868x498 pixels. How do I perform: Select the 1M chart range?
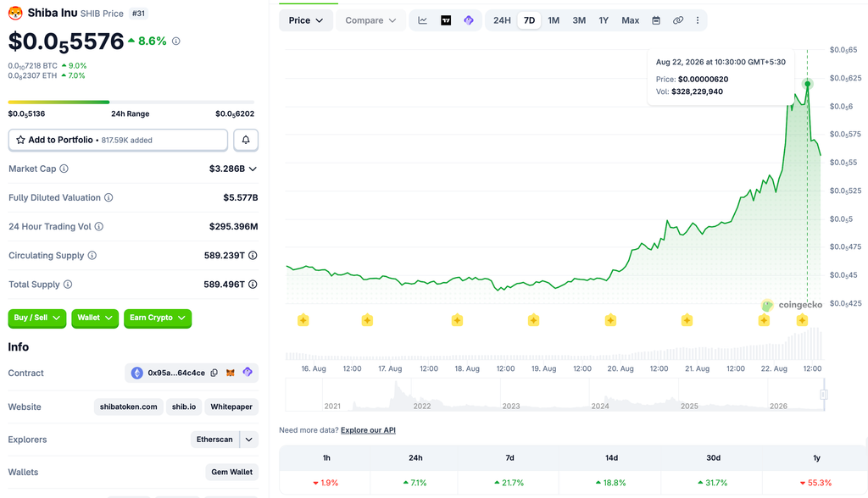554,20
